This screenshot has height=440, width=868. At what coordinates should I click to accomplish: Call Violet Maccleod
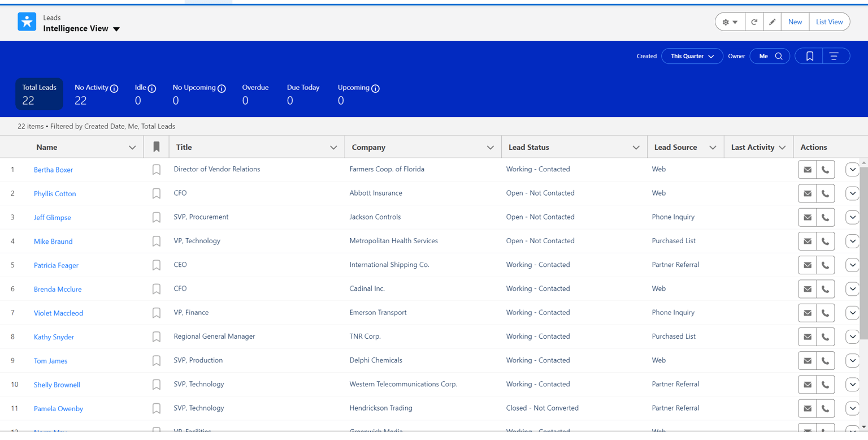pyautogui.click(x=826, y=313)
